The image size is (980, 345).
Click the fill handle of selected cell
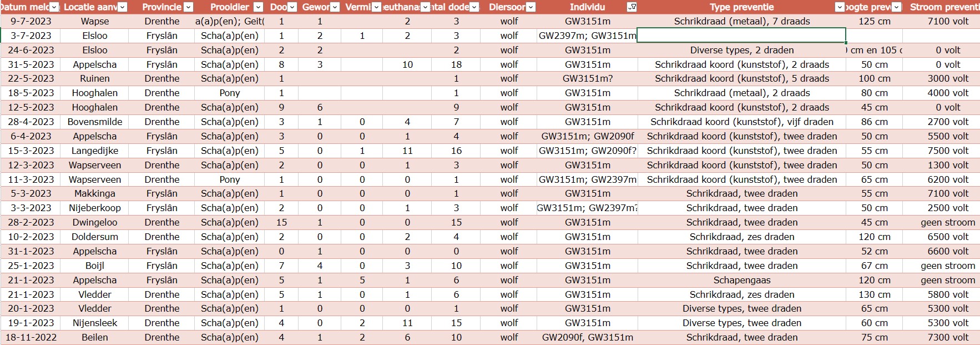[x=846, y=43]
